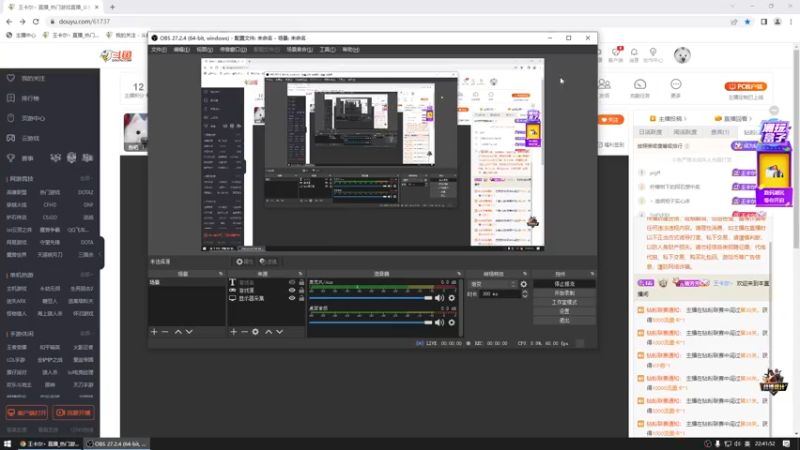Screen dimensions: 800x450
Task: Collapse the Douyu left sidebar handle
Action: (x=101, y=254)
